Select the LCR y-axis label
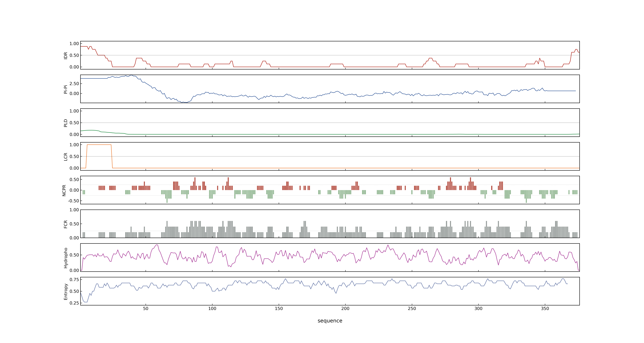This screenshot has height=343, width=644. (x=66, y=157)
